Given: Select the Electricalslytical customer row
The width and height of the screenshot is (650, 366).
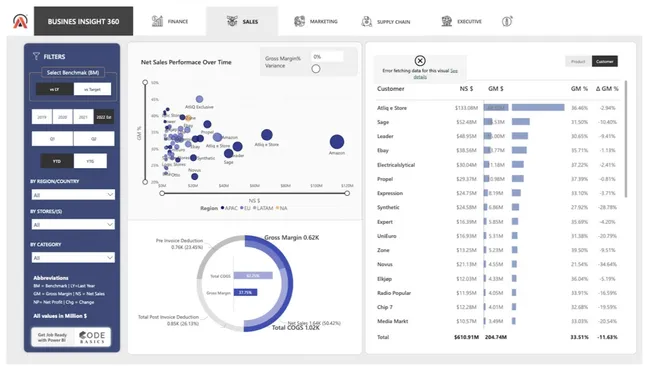Looking at the screenshot, I should (x=497, y=165).
